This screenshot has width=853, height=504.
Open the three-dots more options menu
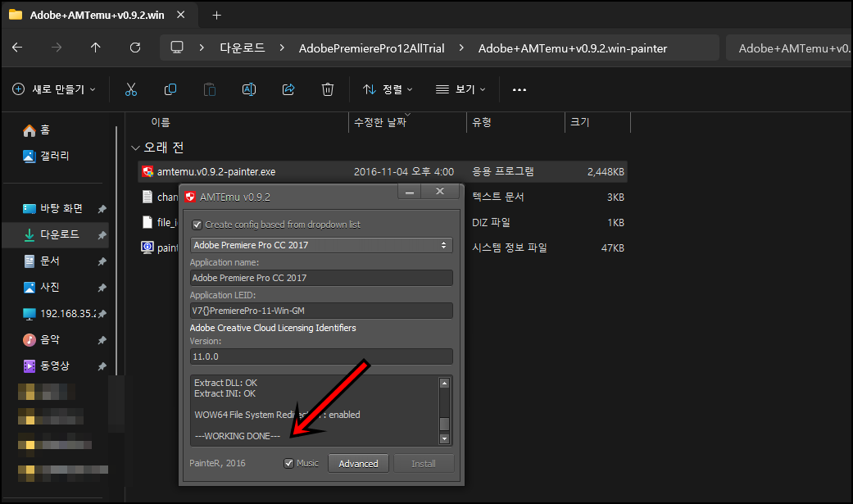[x=520, y=90]
